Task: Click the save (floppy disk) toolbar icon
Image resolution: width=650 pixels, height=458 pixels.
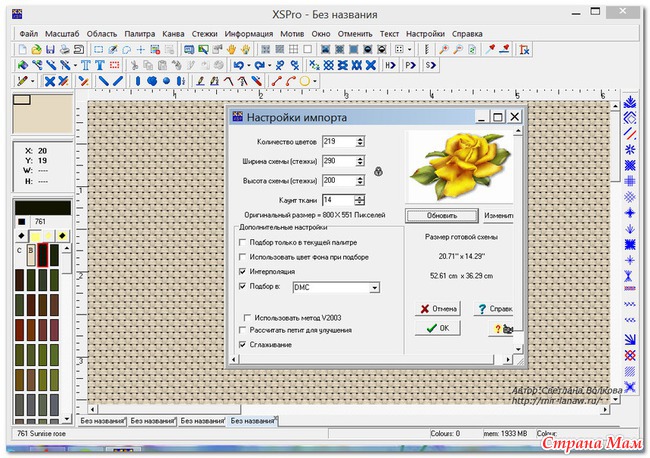Action: pyautogui.click(x=51, y=48)
